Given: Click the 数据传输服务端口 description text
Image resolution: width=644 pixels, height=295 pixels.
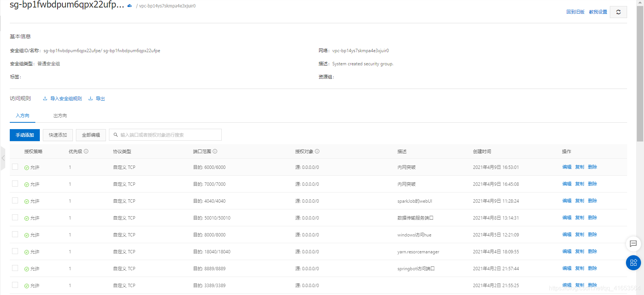Looking at the screenshot, I should (416, 218).
